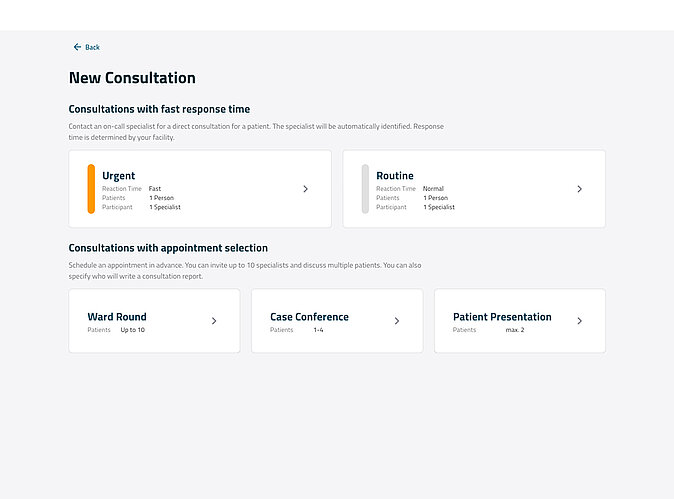Open the Ward Round chevron
The image size is (674, 499).
point(214,321)
